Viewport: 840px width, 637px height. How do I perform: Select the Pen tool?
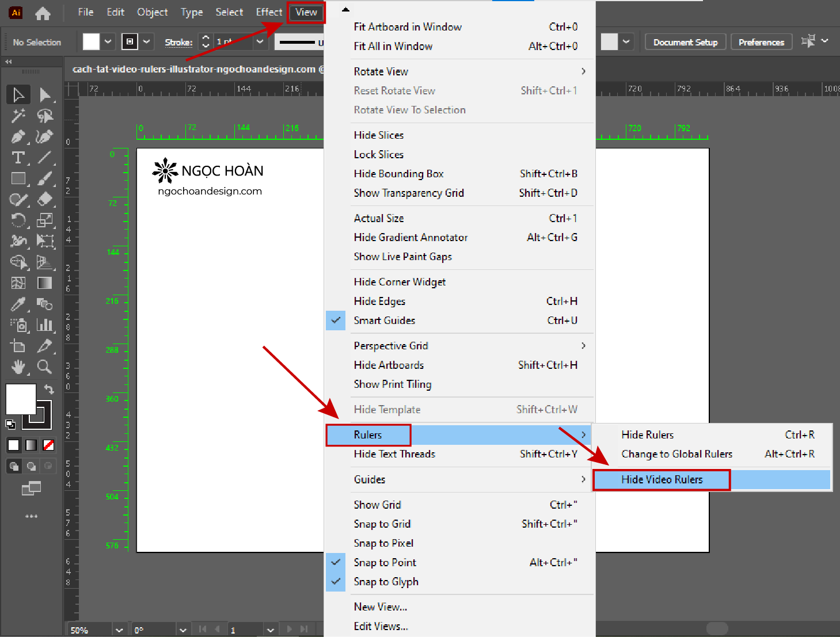(18, 137)
